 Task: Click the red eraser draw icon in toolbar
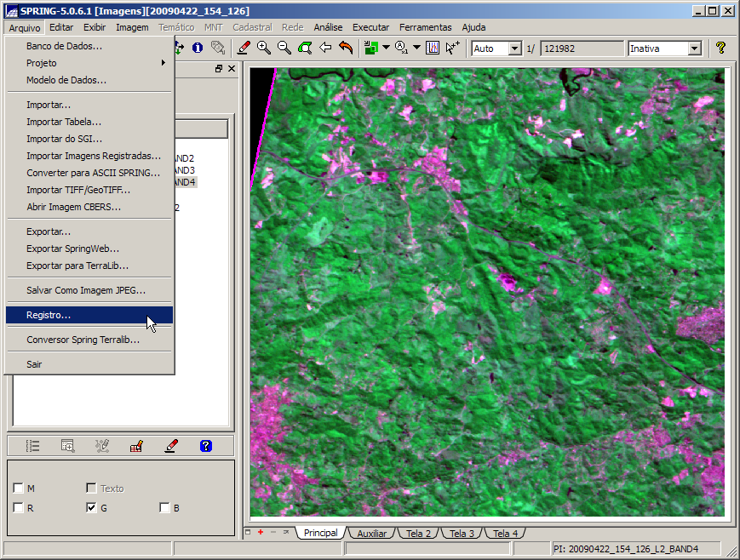(x=244, y=49)
